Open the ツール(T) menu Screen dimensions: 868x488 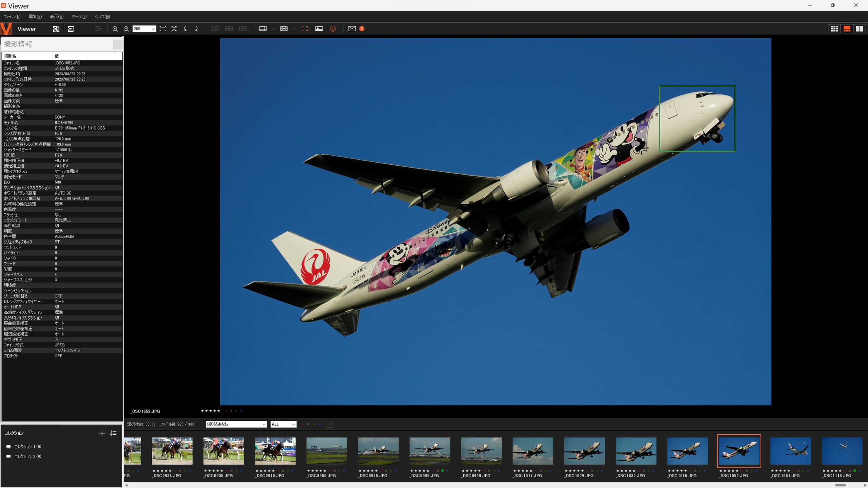coord(79,16)
